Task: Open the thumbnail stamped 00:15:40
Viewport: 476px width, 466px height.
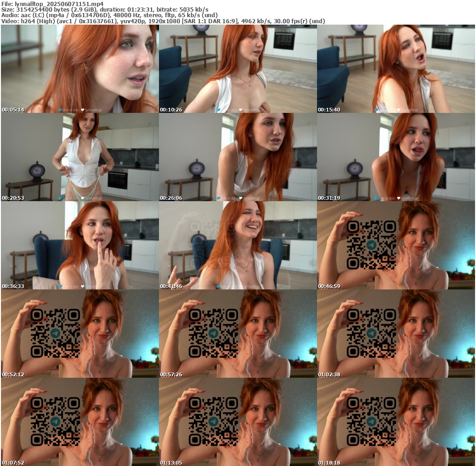Action: coord(396,69)
